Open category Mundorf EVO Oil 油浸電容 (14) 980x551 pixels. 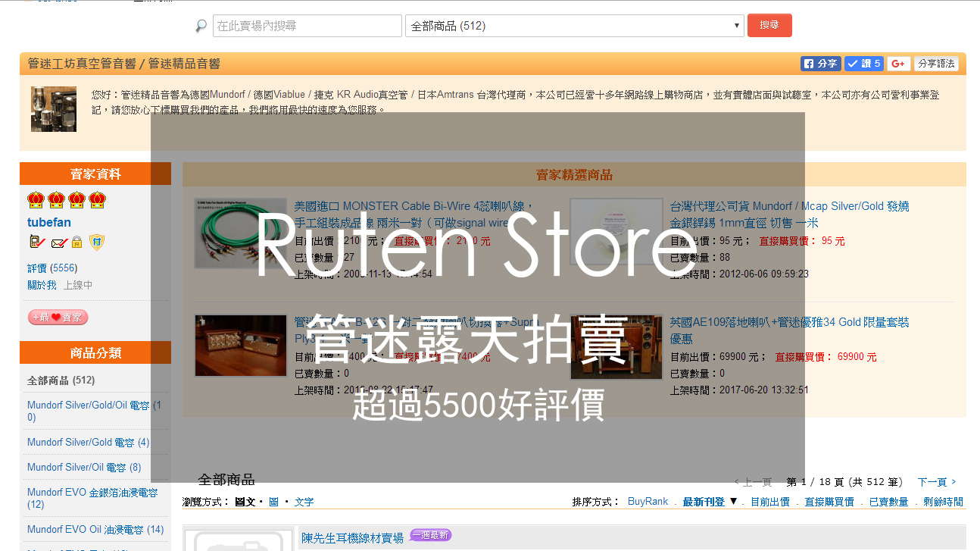click(x=95, y=529)
